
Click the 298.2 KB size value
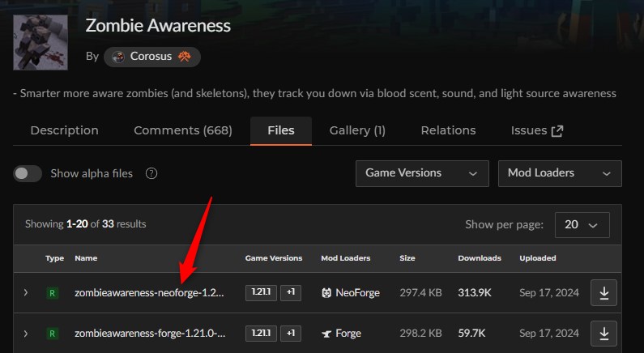point(420,334)
